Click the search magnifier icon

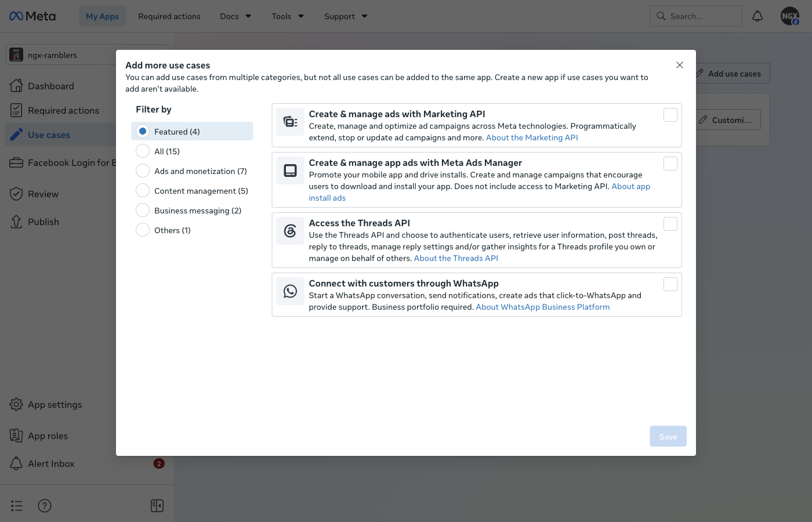point(661,16)
